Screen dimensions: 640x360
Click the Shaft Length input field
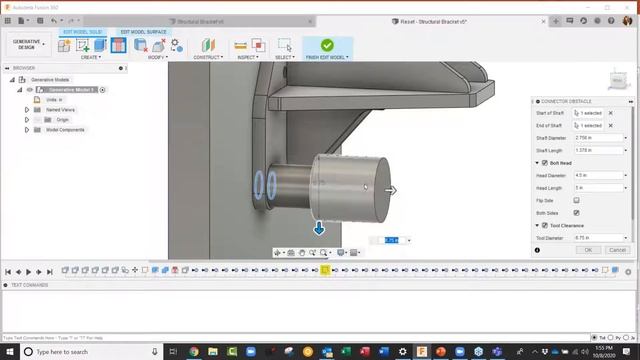pos(598,151)
